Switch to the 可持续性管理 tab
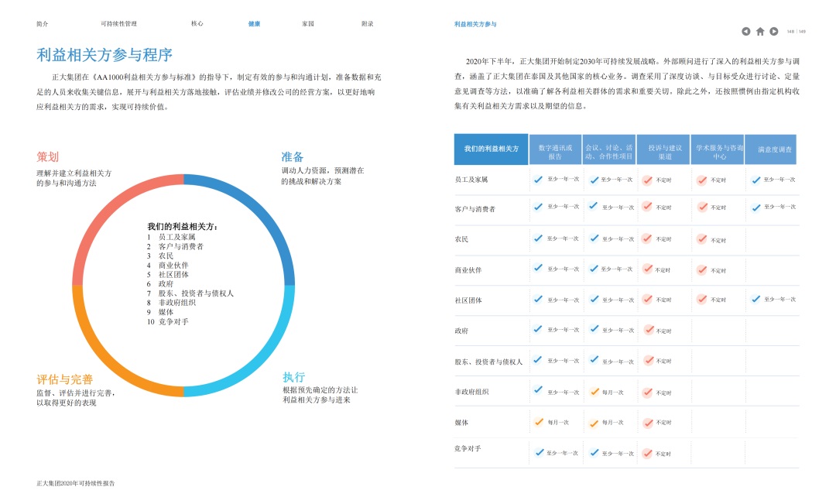This screenshot has width=836, height=504. click(118, 24)
